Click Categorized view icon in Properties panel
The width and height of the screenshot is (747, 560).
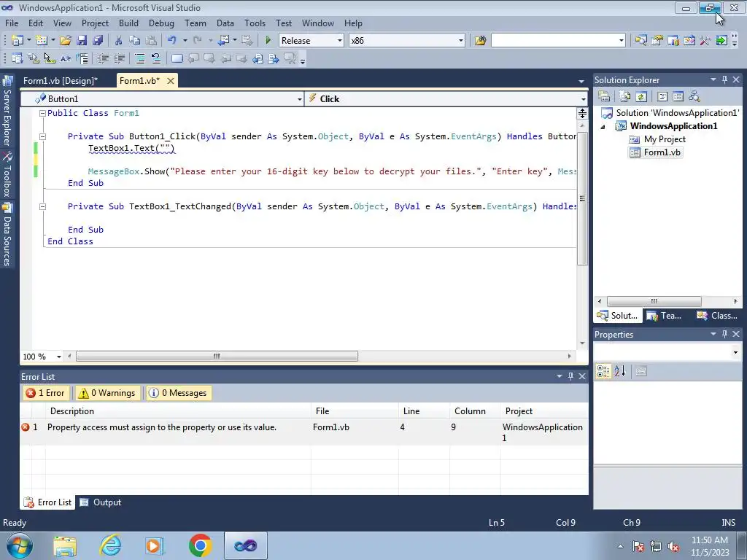(x=603, y=371)
